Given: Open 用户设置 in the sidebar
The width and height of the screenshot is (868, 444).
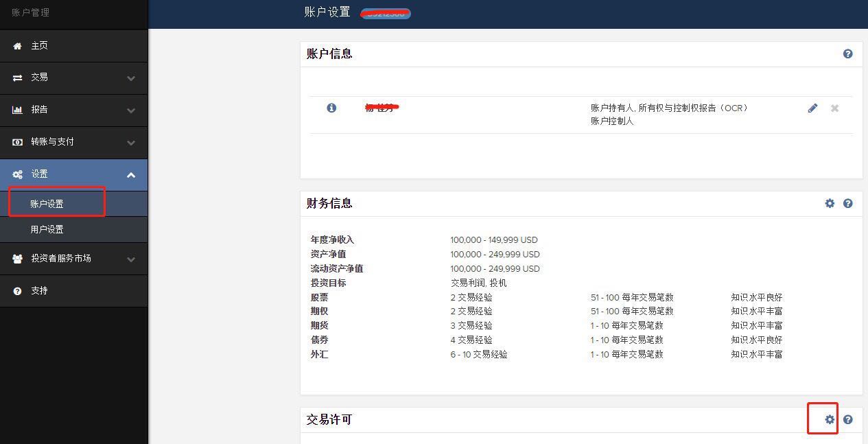Looking at the screenshot, I should [x=47, y=229].
